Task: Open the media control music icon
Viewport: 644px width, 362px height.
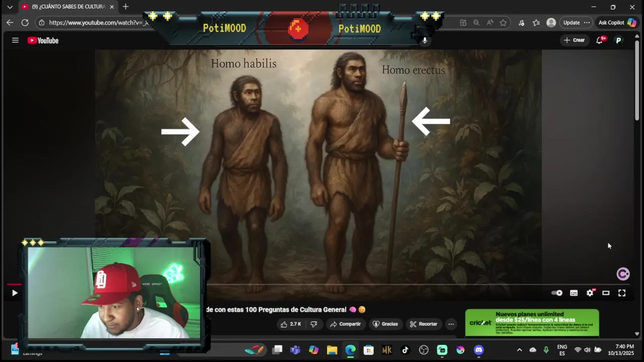Action: pyautogui.click(x=521, y=23)
